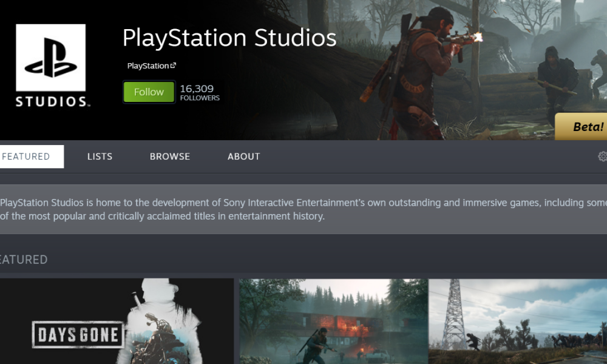Click the external link icon beside PlayStation
607x364 pixels.
click(173, 66)
